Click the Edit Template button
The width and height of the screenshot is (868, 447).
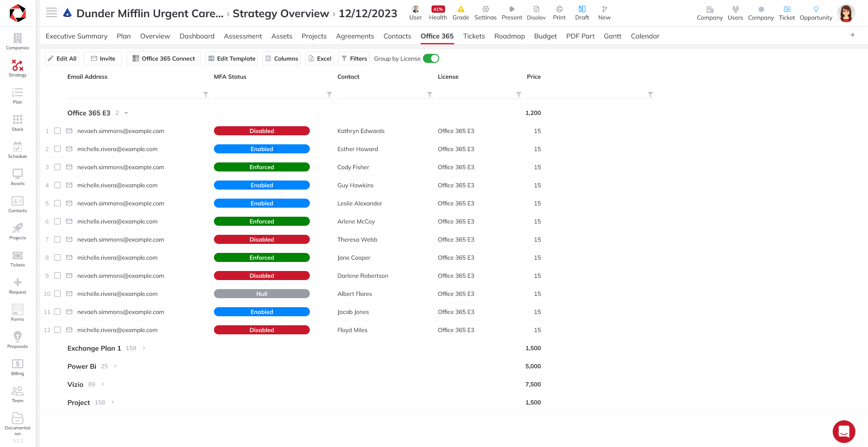(232, 58)
